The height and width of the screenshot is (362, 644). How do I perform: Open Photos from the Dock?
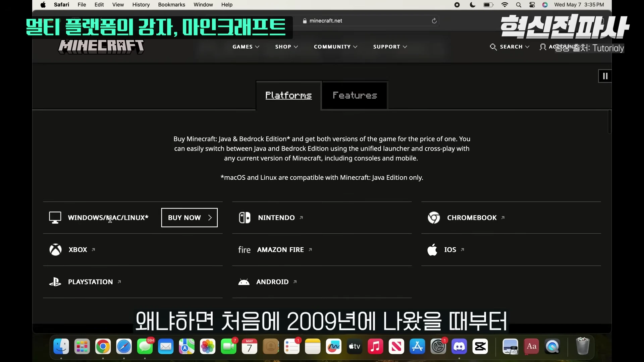pos(208,347)
